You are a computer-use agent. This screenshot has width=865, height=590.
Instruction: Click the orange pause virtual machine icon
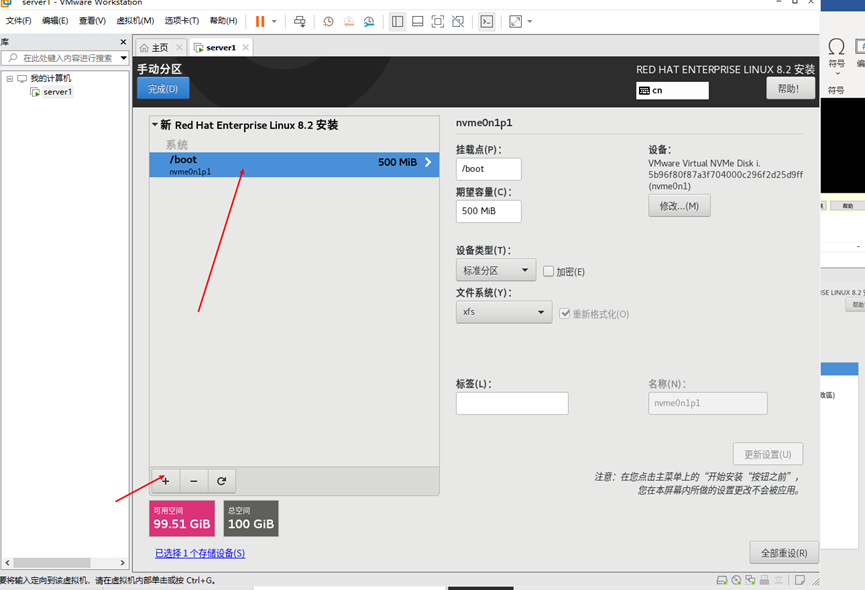pyautogui.click(x=260, y=22)
